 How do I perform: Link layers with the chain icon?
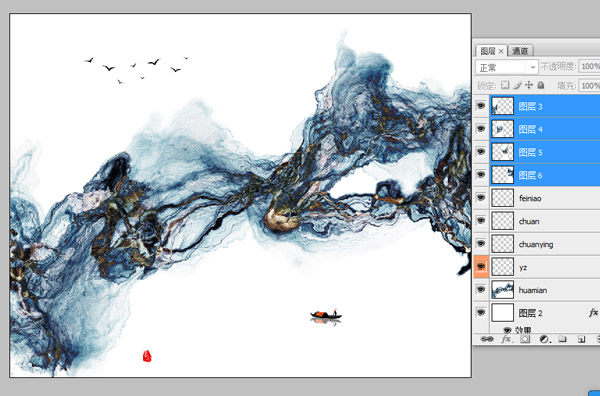tap(487, 339)
